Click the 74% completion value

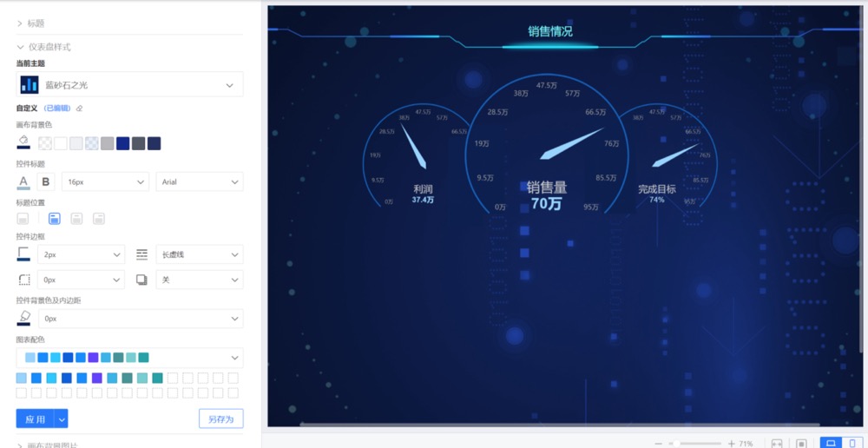click(x=657, y=200)
